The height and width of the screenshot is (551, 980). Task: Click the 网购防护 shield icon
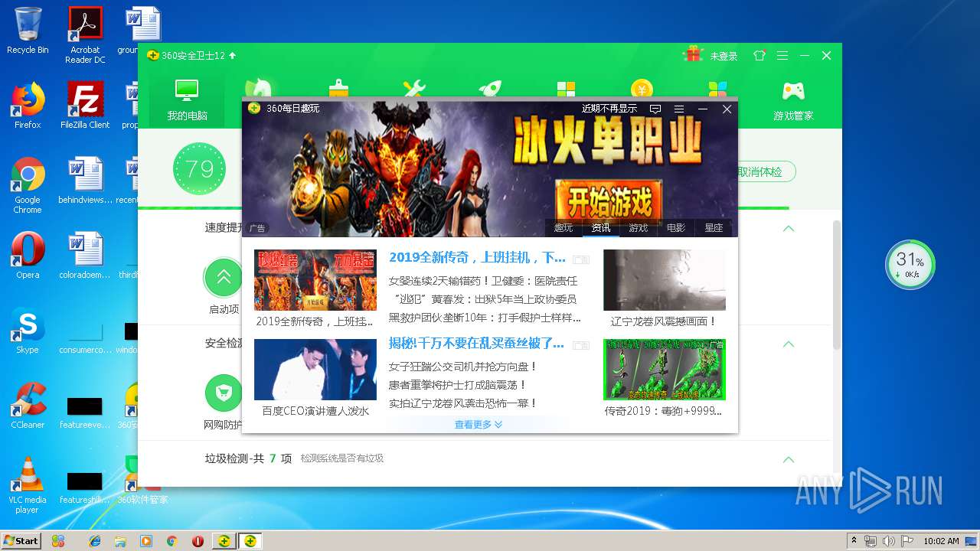(224, 393)
